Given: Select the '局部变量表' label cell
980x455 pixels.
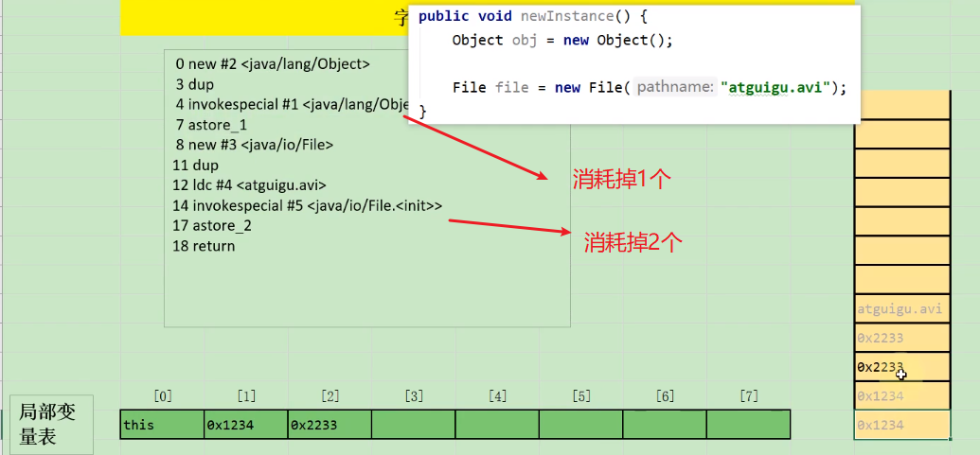Looking at the screenshot, I should (x=52, y=425).
